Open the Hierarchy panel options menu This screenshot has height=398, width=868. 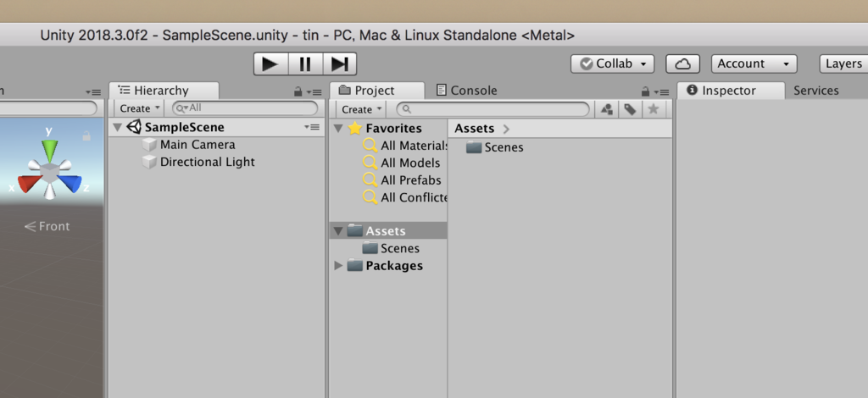[314, 92]
